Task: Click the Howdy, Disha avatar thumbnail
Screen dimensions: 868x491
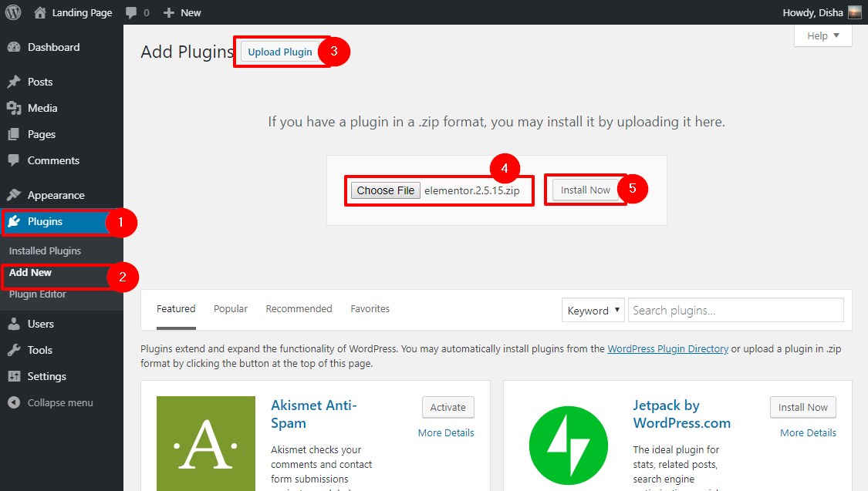Action: click(x=855, y=12)
